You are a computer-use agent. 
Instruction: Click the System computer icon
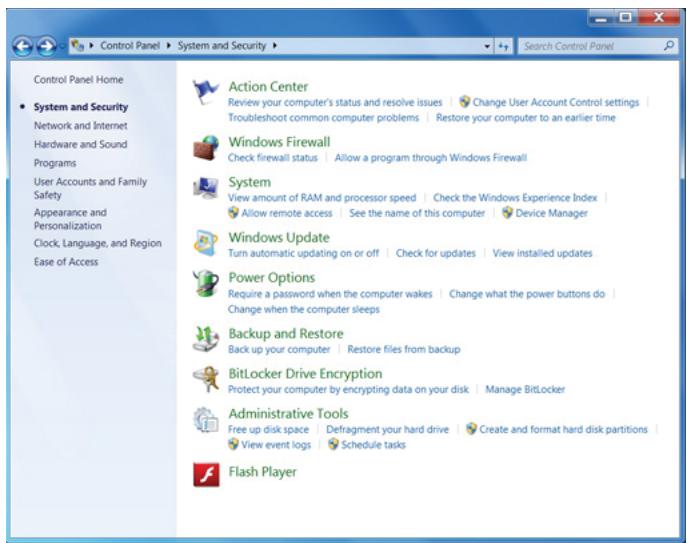pyautogui.click(x=206, y=188)
